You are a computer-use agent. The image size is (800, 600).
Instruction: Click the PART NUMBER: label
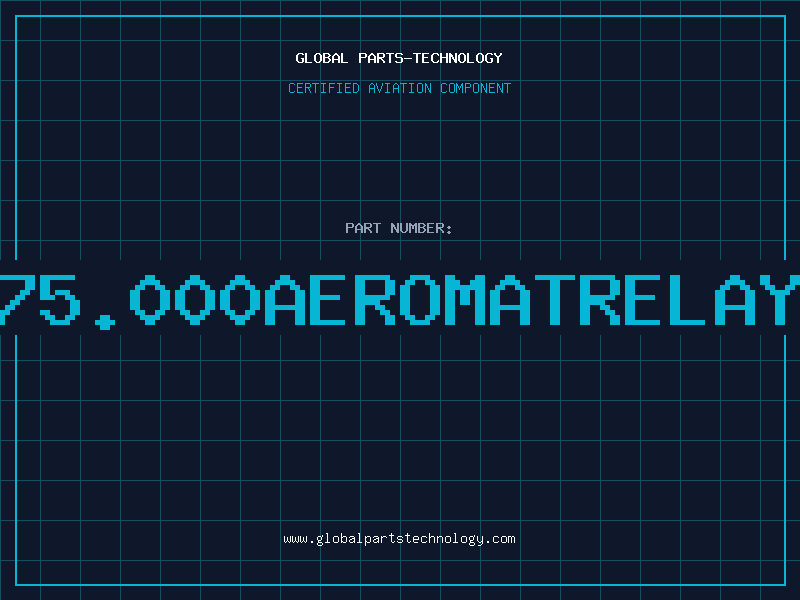point(399,228)
